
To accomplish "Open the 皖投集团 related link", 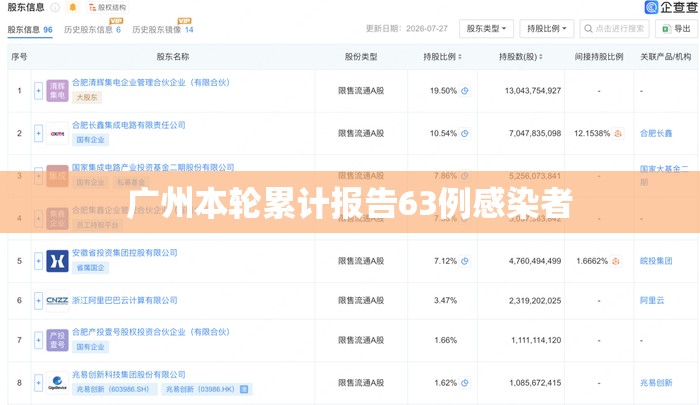I will click(656, 261).
